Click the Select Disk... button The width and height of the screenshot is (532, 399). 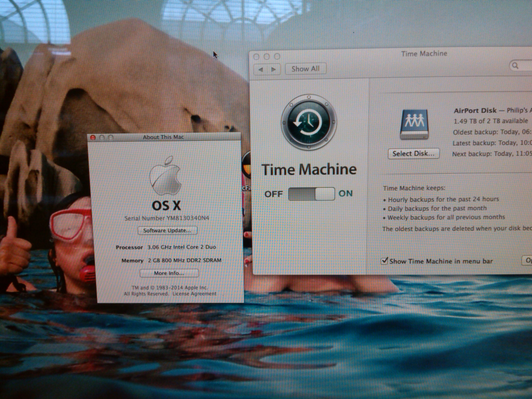coord(414,154)
